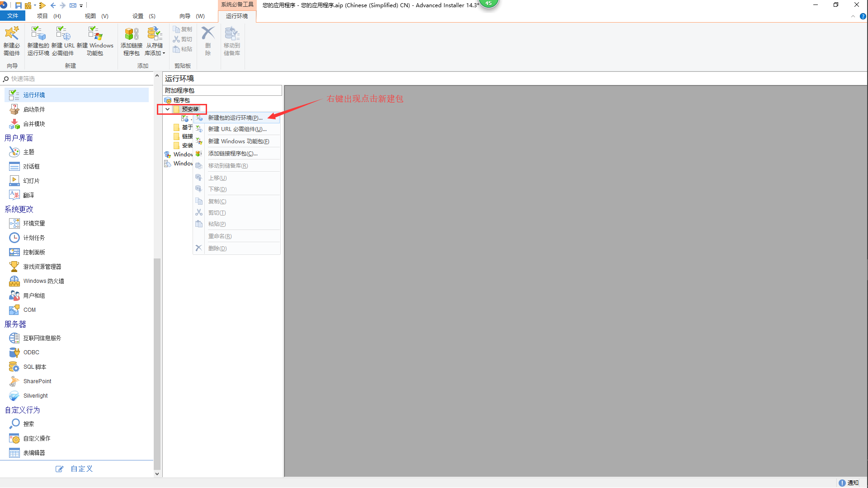Open ODBC page in sidebar
The height and width of the screenshot is (488, 868).
click(31, 352)
